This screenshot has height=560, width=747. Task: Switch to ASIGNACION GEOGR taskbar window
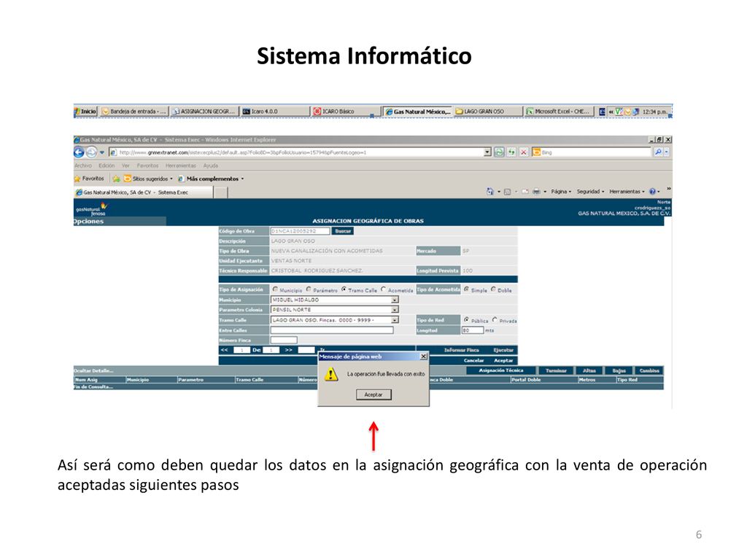(204, 112)
